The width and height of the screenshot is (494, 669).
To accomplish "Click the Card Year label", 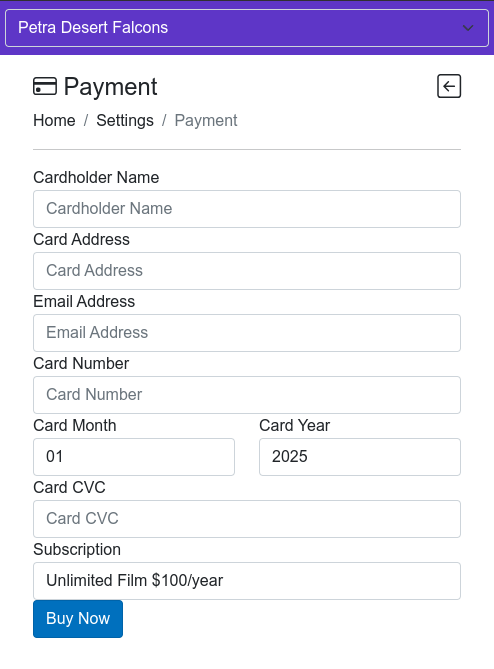I will 294,425.
